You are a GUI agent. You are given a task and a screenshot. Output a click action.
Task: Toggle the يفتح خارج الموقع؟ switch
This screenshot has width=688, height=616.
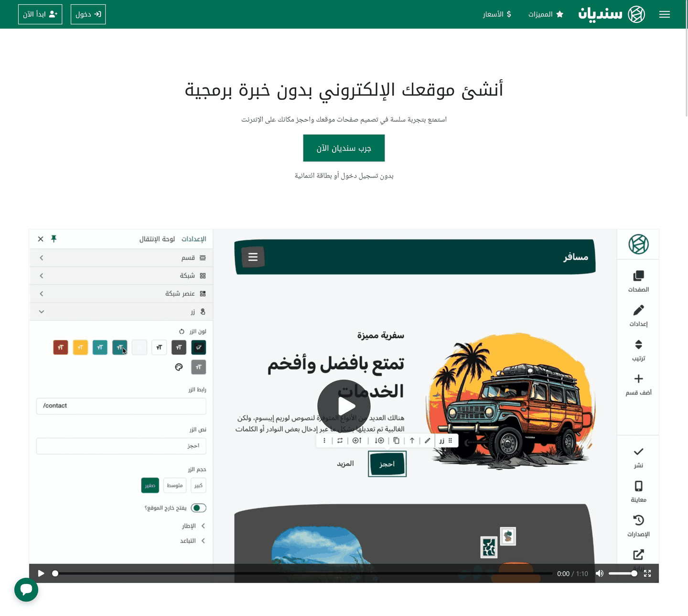coord(199,508)
